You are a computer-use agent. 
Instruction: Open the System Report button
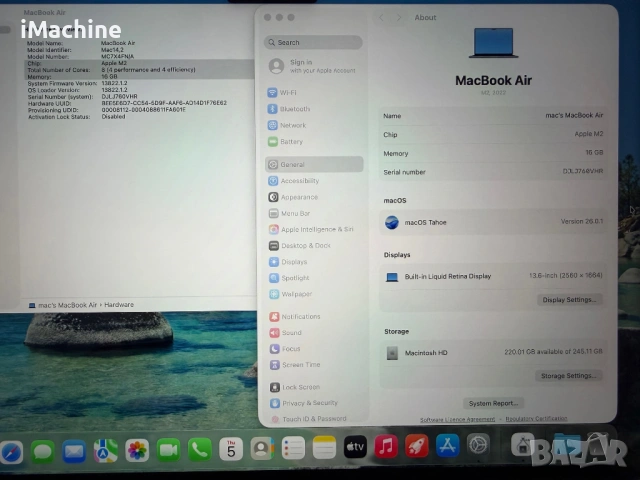(493, 403)
